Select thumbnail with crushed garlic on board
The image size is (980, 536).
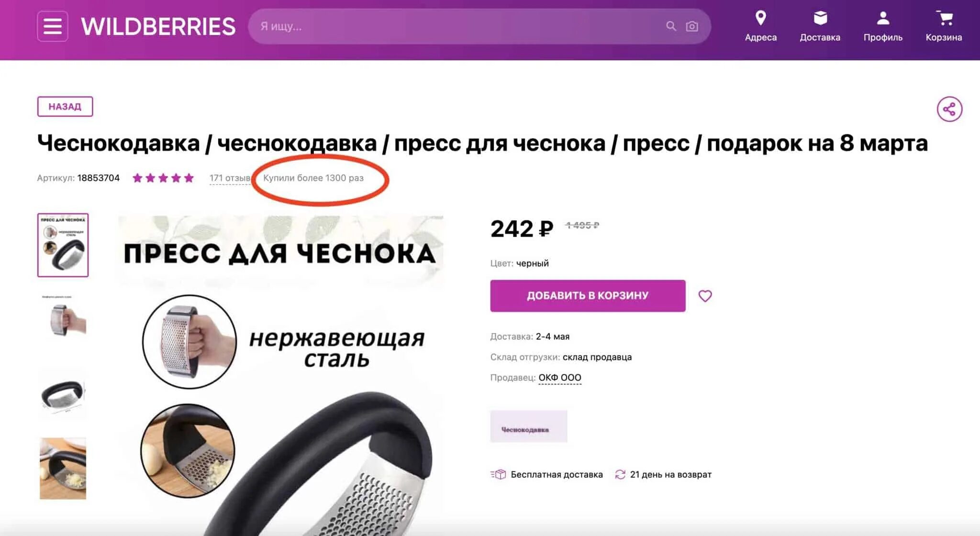click(63, 469)
